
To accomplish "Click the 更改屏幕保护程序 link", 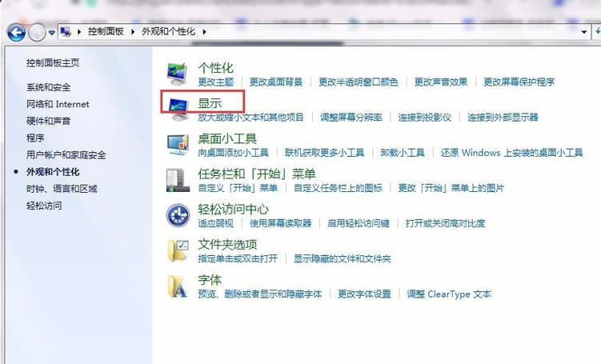I will [519, 82].
